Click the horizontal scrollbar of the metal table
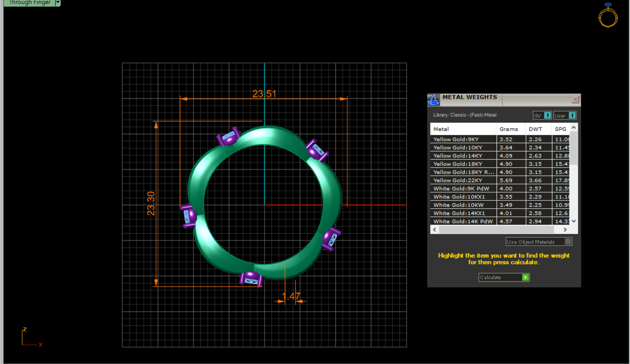Screen dimensions: 630x364 point(496,230)
